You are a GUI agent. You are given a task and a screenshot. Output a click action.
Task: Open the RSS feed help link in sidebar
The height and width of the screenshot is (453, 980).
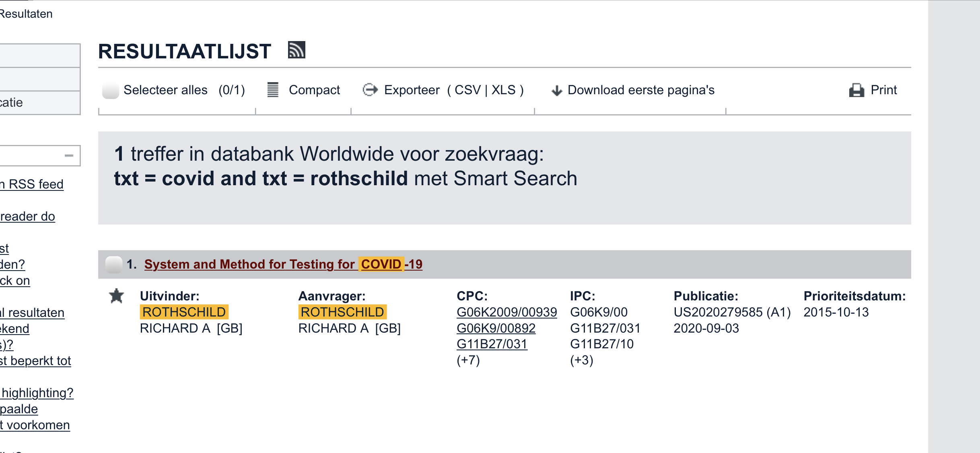tap(32, 184)
